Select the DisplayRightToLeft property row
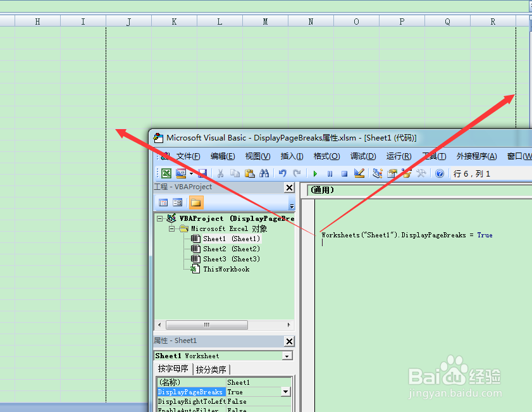 click(224, 401)
